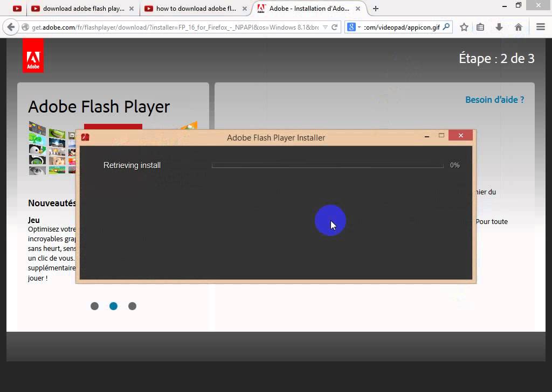This screenshot has height=392, width=552.
Task: Select the first grey carousel dot
Action: [x=94, y=306]
